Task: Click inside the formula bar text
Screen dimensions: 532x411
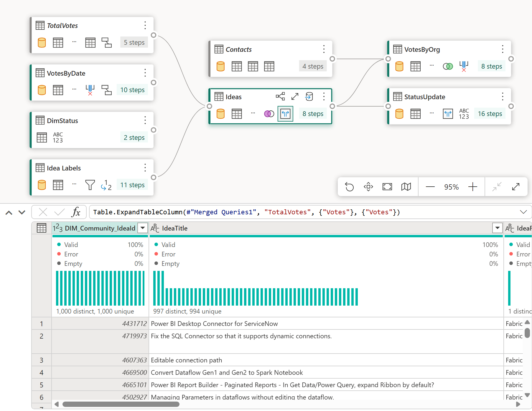Action: (x=246, y=212)
